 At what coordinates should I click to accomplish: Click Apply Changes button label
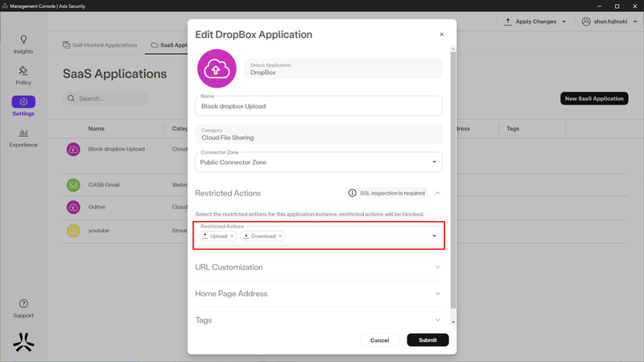pyautogui.click(x=535, y=22)
